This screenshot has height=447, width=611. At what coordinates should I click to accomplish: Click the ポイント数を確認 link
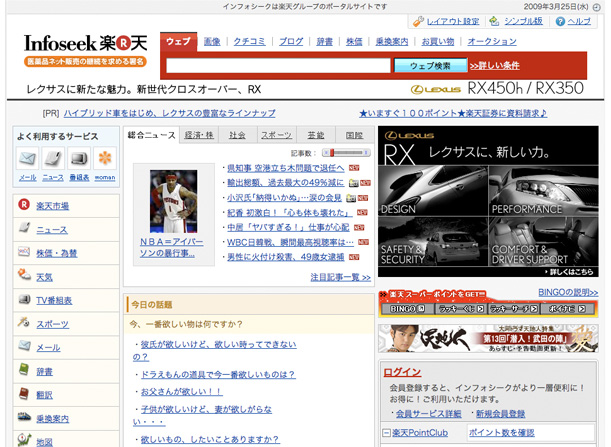(x=502, y=433)
